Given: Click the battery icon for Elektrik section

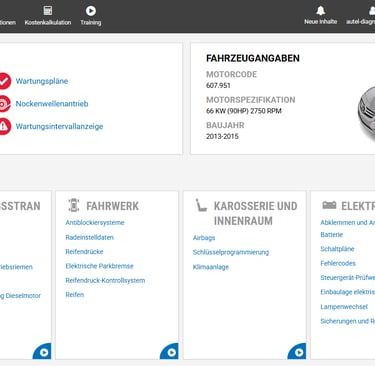Looking at the screenshot, I should [329, 205].
